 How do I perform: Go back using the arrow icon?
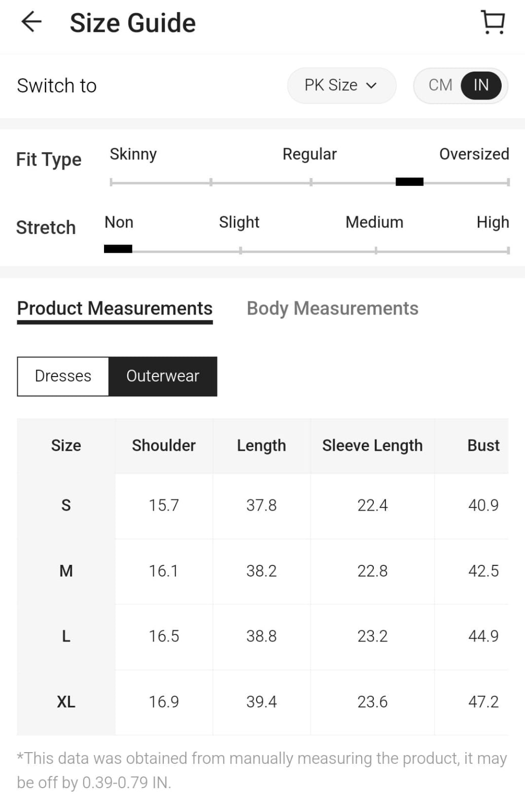[31, 22]
